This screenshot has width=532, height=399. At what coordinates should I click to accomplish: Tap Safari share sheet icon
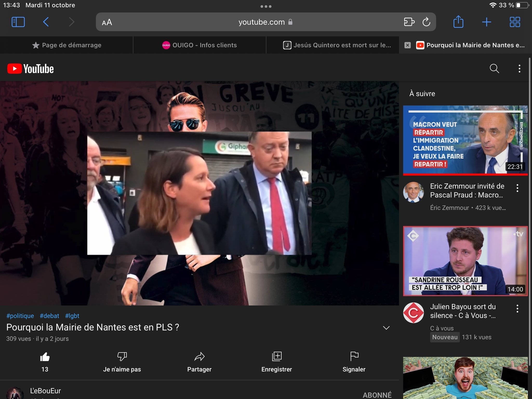(458, 22)
